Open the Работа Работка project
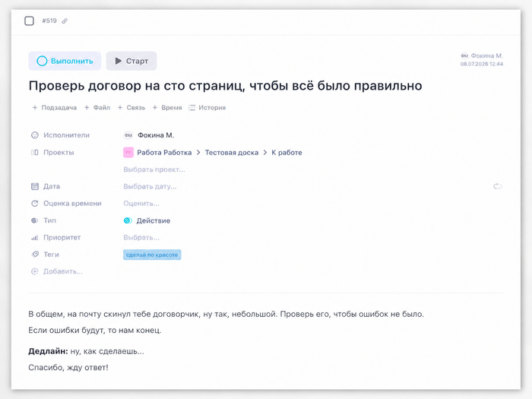This screenshot has height=399, width=532. click(164, 153)
